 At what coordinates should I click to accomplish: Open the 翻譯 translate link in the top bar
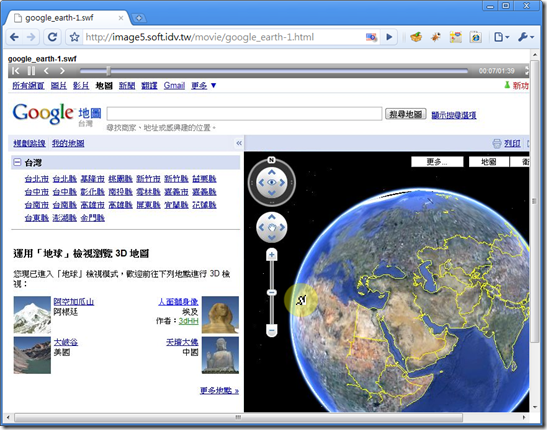click(149, 85)
